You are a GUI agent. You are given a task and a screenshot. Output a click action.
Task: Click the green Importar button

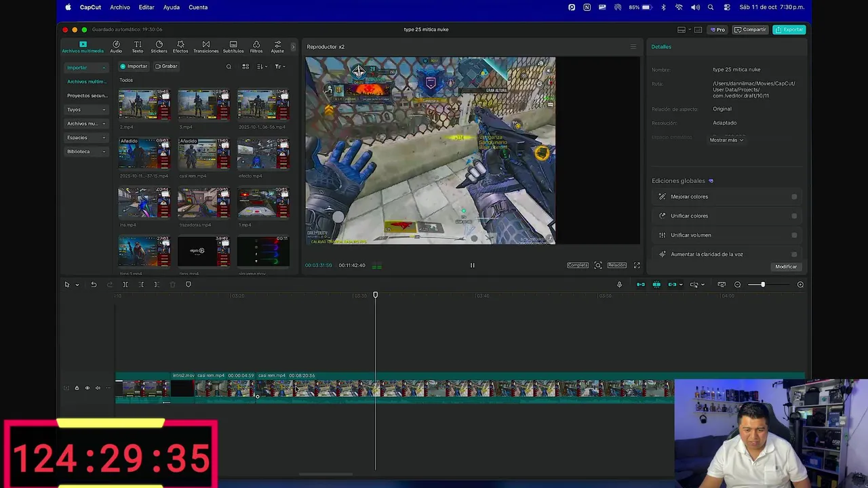point(134,66)
